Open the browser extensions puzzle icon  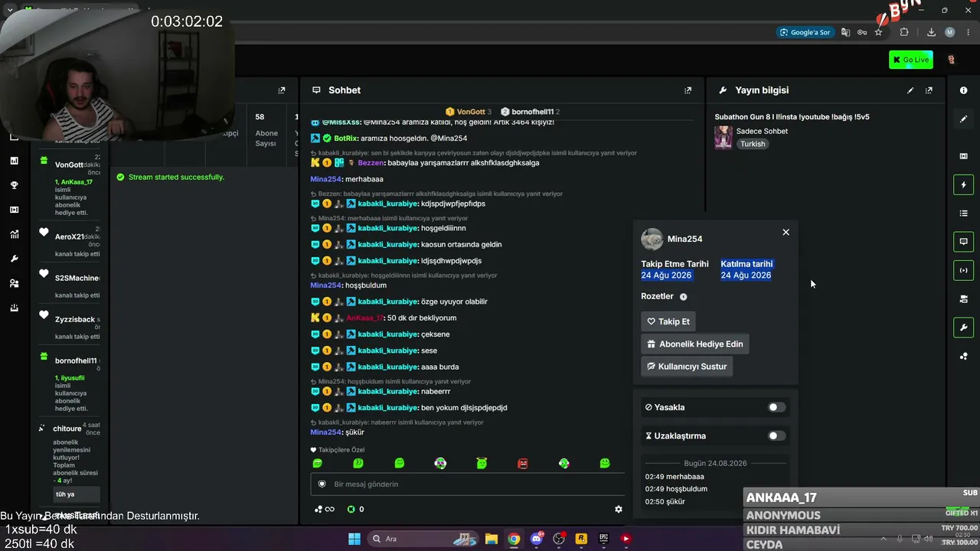click(x=904, y=32)
